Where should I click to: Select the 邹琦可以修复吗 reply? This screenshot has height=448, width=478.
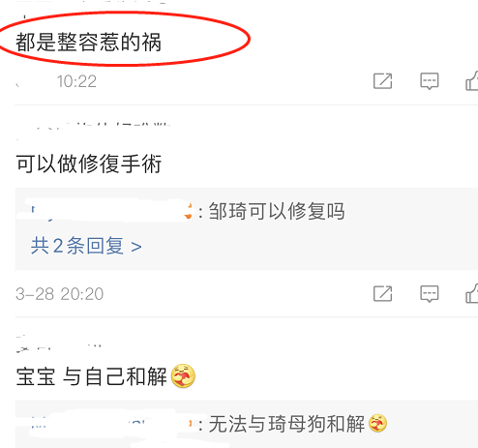[277, 212]
